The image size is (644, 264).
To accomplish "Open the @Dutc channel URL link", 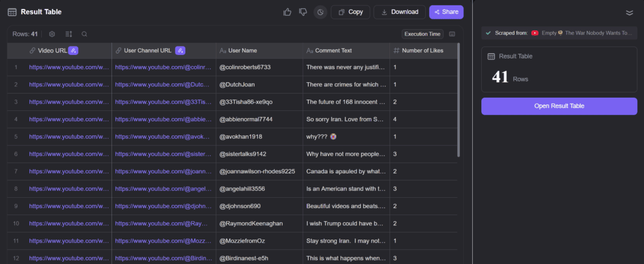I will 162,84.
